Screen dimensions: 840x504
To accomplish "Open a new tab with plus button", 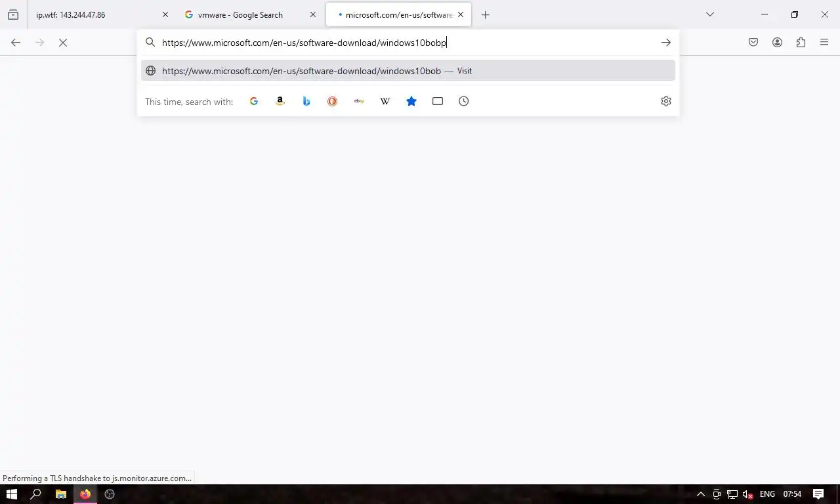I will coord(485,14).
